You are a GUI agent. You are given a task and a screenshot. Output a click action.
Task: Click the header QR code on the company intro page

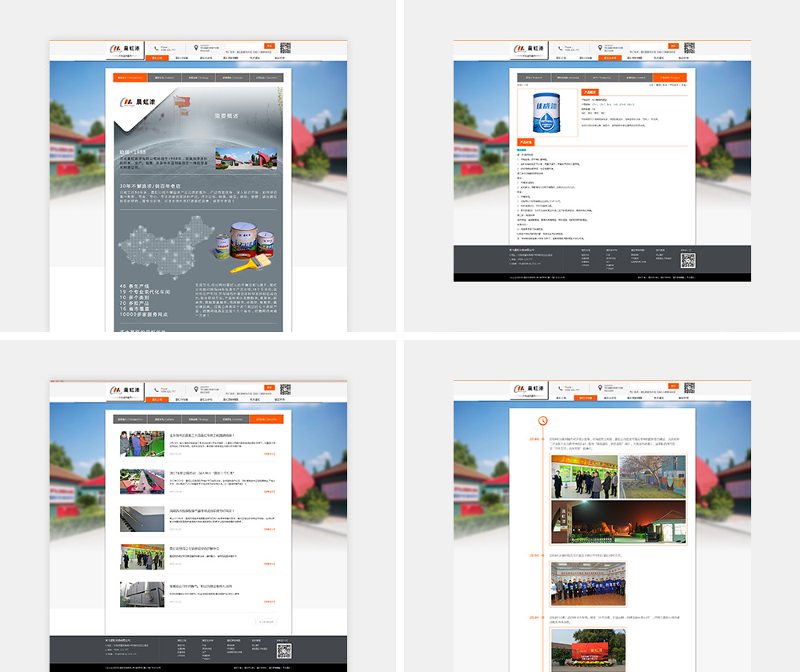(x=285, y=48)
